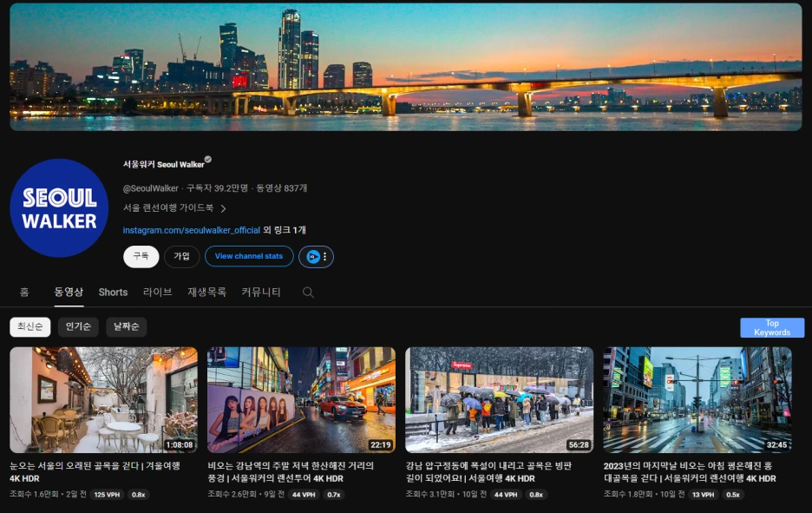Open the Top Keywords button
The width and height of the screenshot is (812, 513).
772,327
